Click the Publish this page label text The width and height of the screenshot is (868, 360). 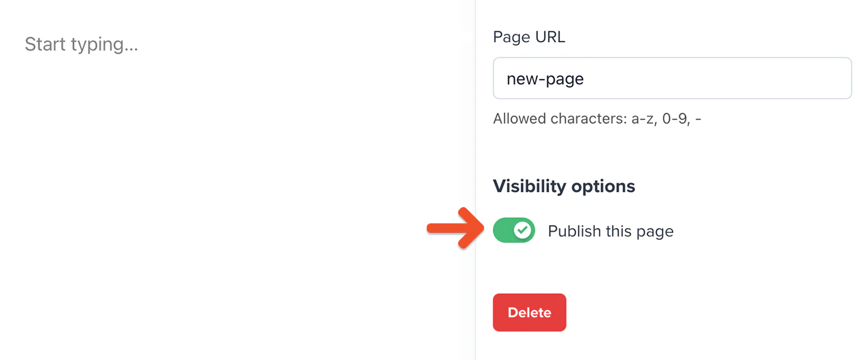[610, 231]
